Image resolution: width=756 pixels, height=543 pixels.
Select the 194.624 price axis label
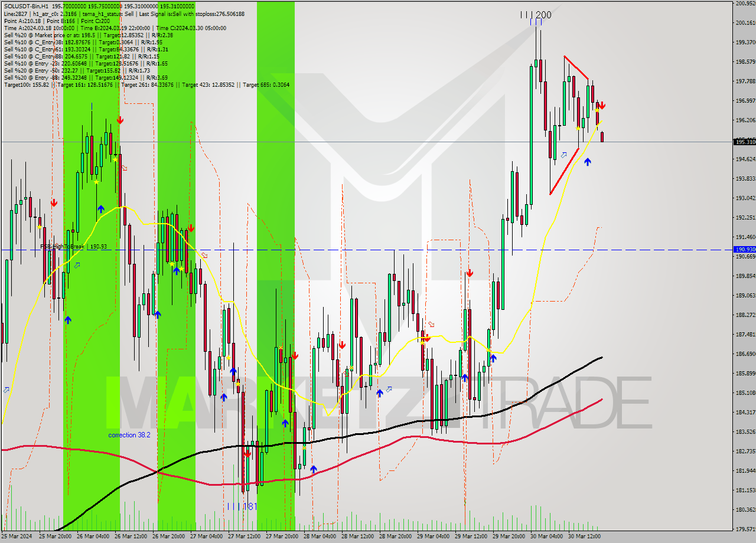coord(745,159)
